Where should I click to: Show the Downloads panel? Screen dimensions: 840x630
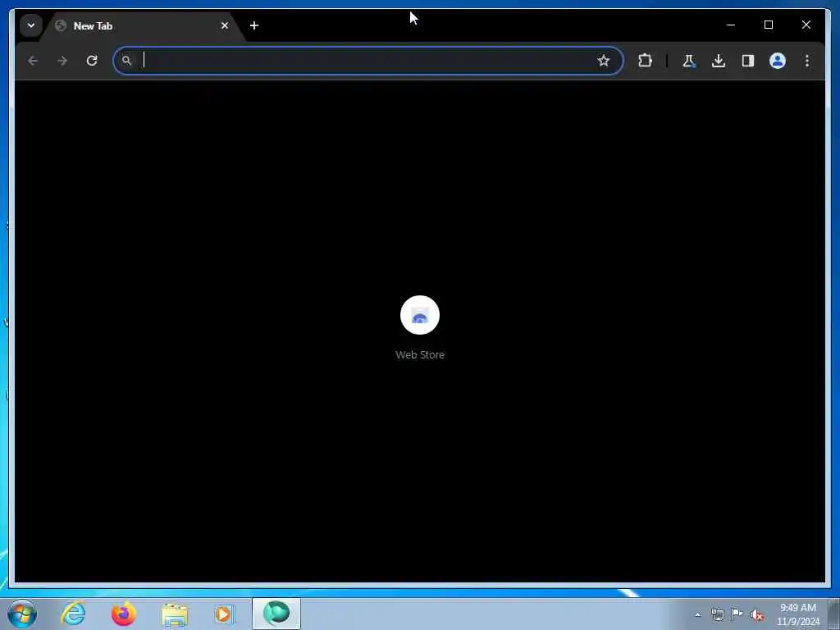(719, 61)
